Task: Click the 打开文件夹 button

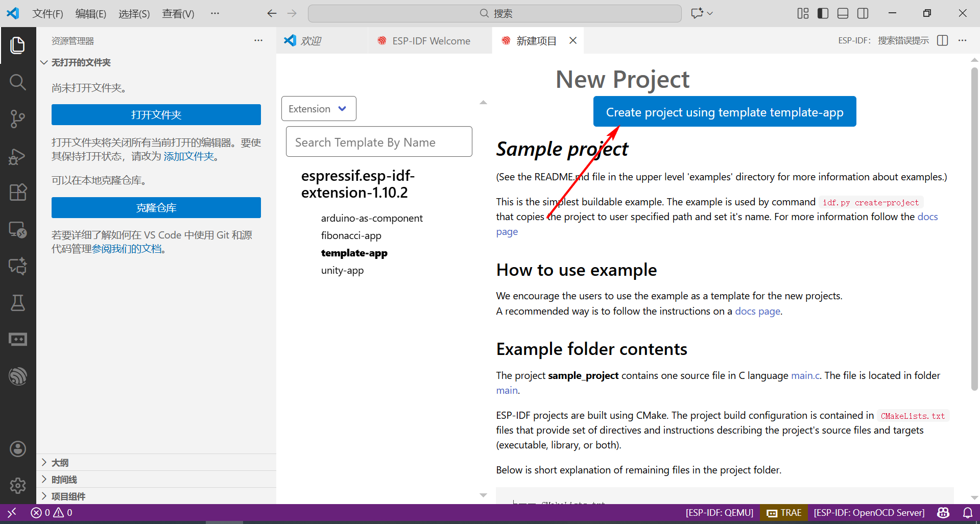Action: tap(156, 115)
